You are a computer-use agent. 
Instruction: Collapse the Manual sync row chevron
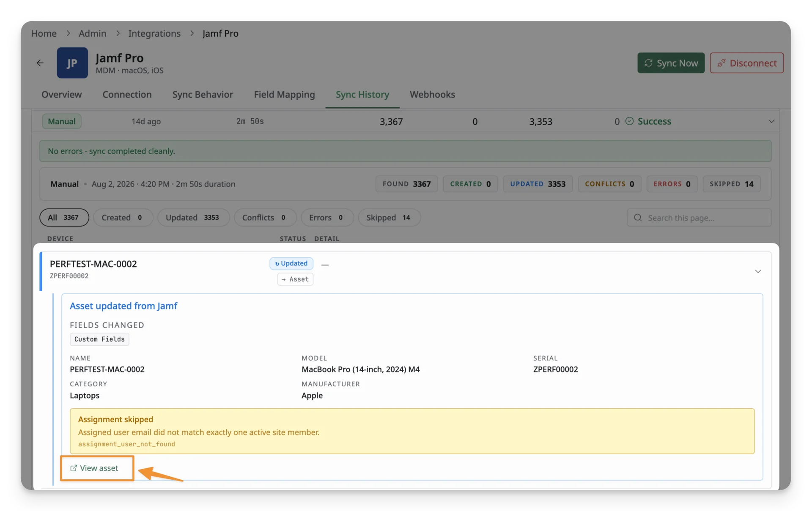pos(771,121)
